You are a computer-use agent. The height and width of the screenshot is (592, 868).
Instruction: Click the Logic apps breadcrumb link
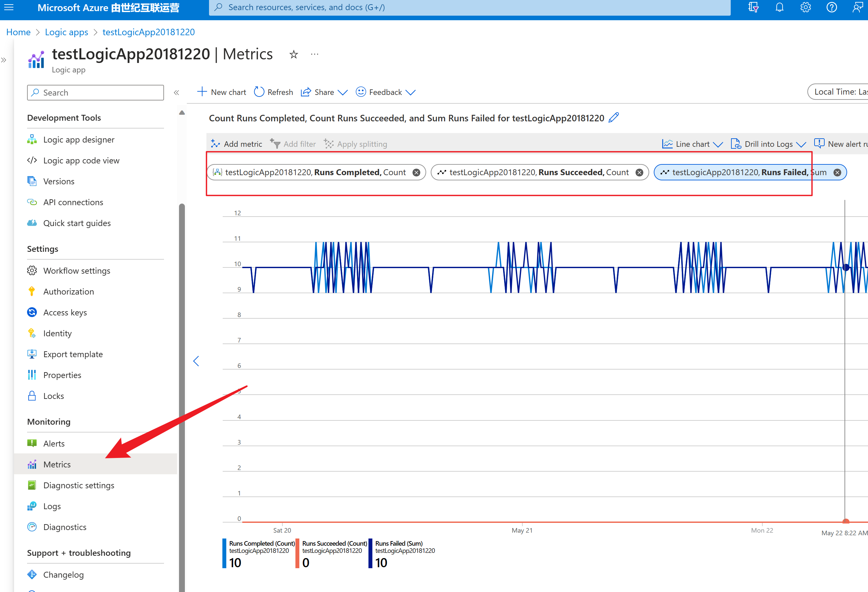pyautogui.click(x=67, y=32)
